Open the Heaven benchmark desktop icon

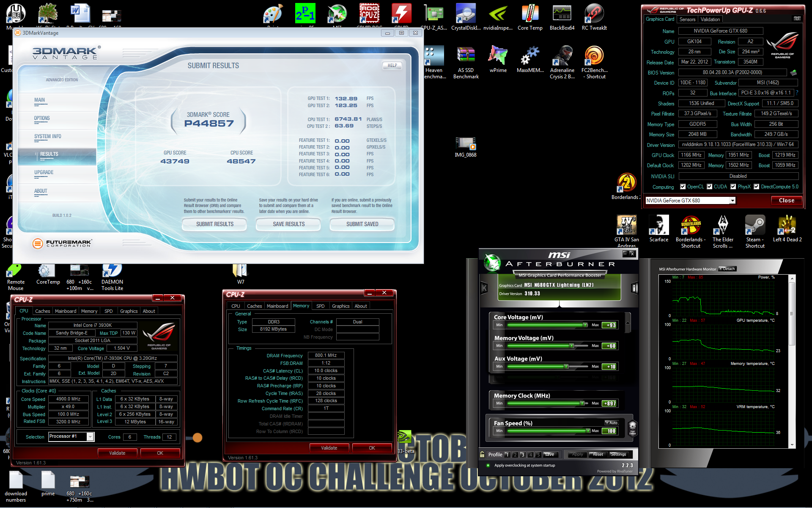434,62
